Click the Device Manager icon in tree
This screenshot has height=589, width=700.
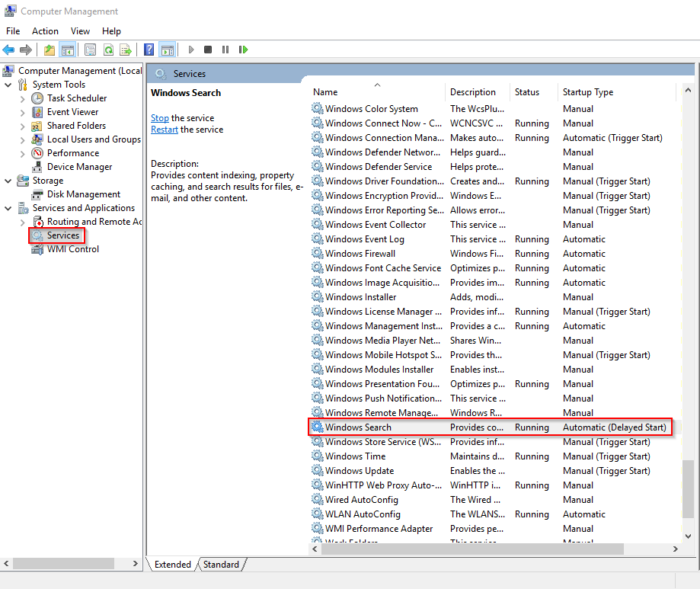click(x=37, y=167)
